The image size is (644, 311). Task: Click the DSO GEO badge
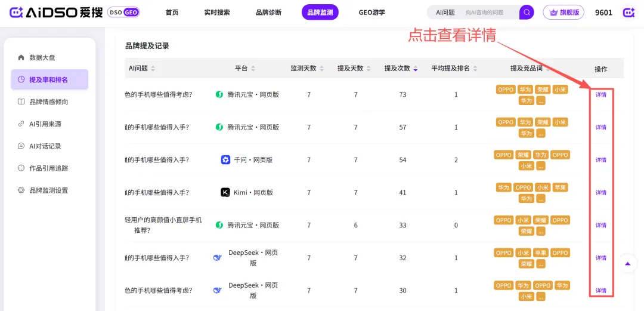tap(123, 13)
